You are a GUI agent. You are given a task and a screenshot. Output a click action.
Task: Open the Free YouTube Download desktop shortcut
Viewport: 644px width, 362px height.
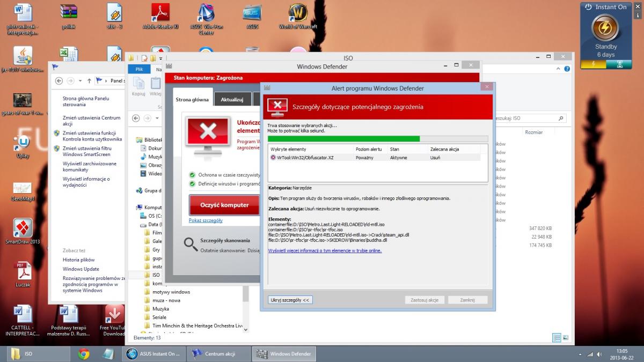[x=114, y=320]
